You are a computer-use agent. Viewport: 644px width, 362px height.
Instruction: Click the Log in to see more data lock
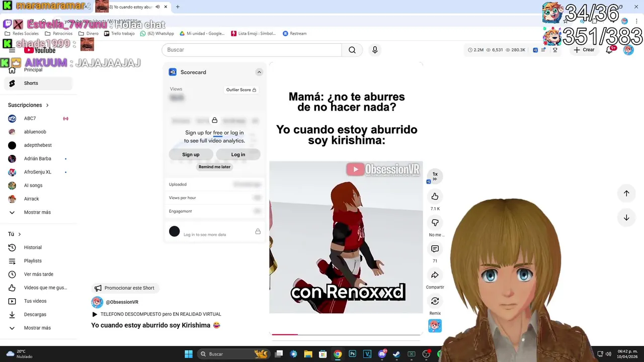(x=258, y=231)
